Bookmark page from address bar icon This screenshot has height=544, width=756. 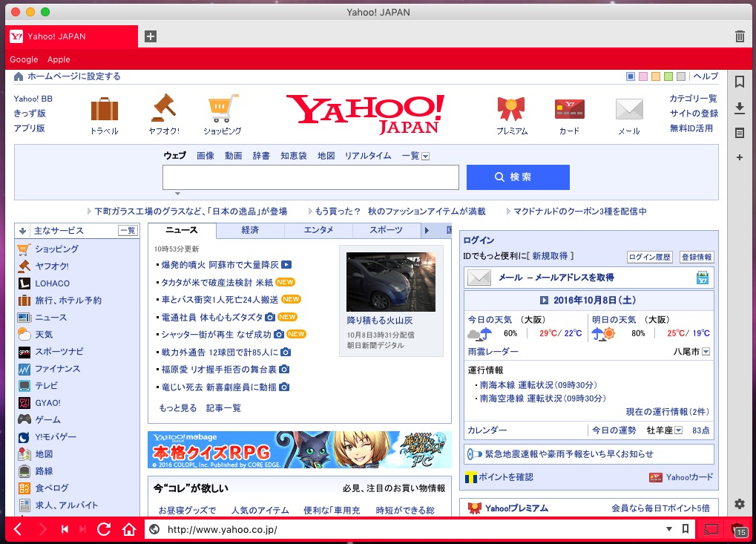pos(685,529)
